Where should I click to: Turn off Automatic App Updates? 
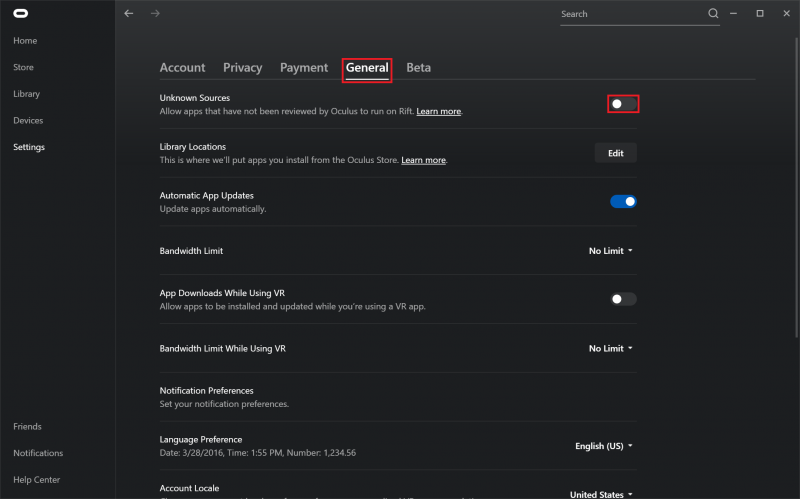tap(623, 202)
